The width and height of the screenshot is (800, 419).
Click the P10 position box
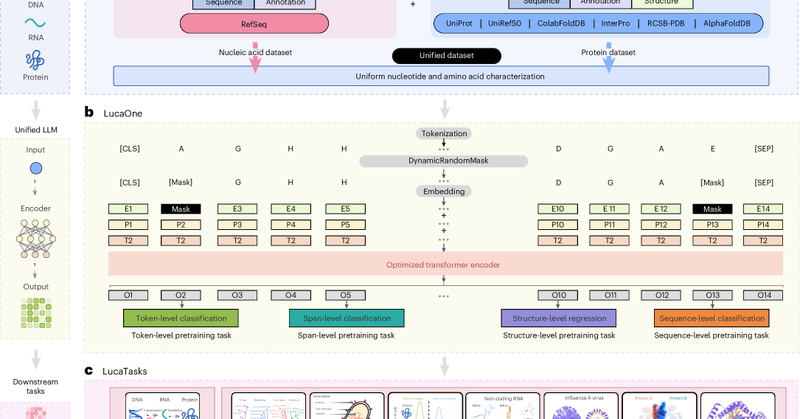tap(558, 225)
